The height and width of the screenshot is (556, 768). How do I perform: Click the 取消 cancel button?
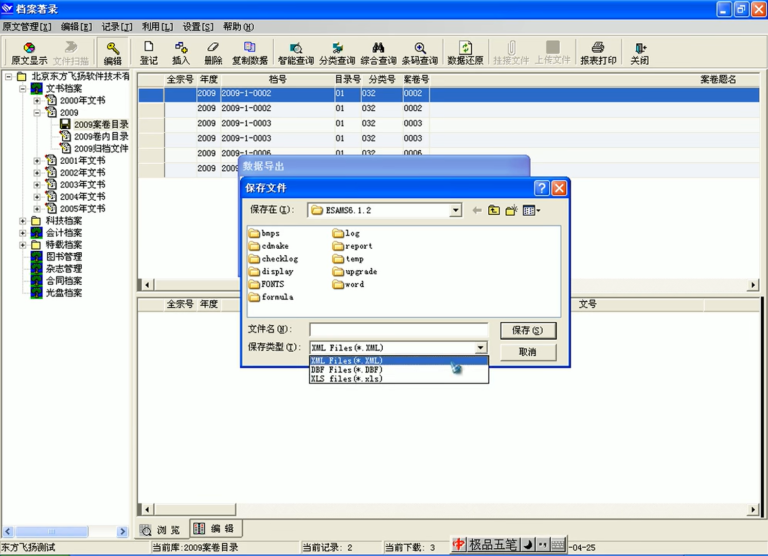[528, 352]
